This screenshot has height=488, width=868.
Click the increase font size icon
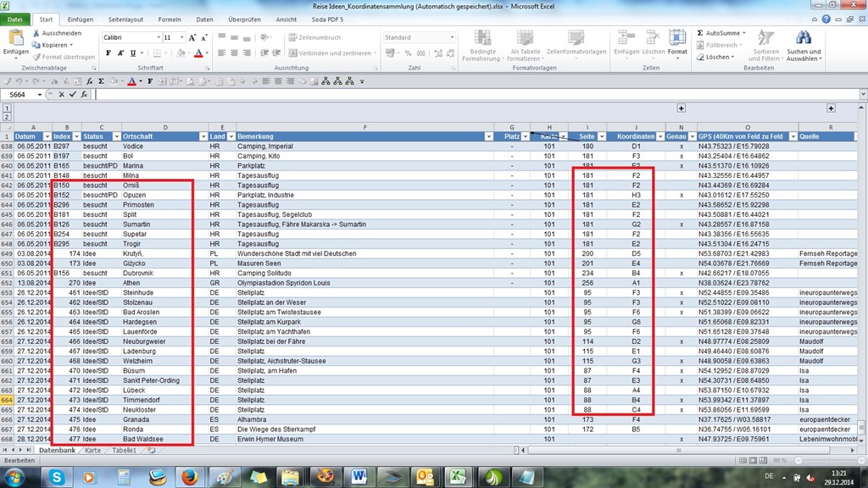[192, 37]
